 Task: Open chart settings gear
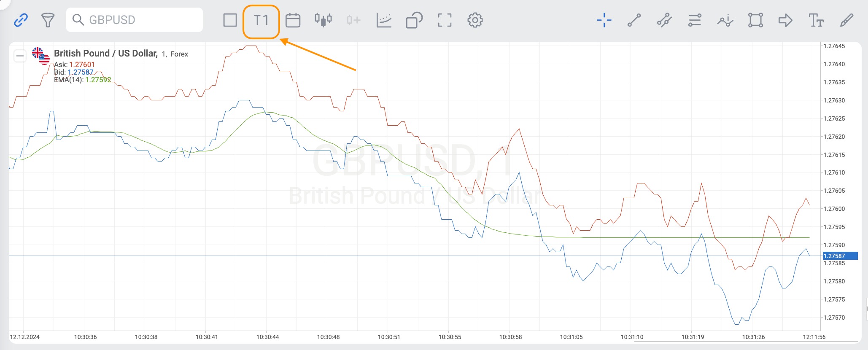coord(475,20)
